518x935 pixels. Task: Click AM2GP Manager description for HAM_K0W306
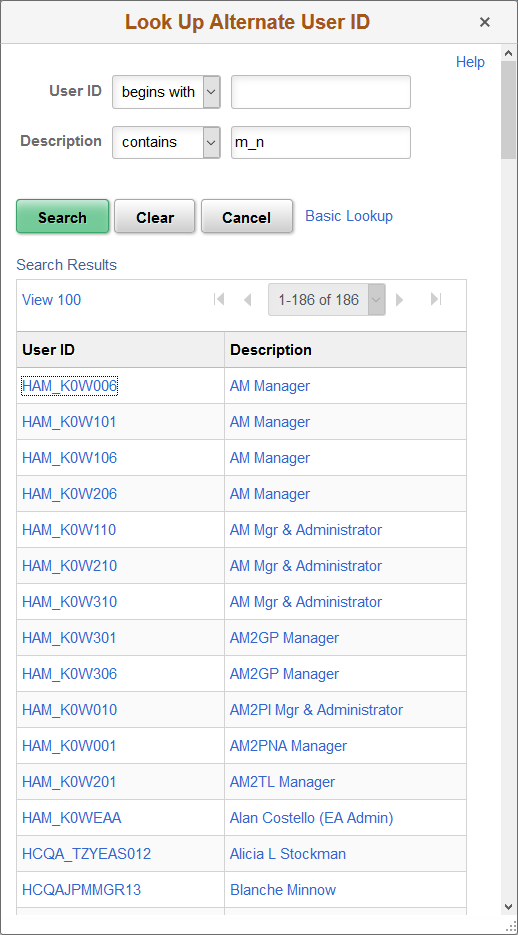click(x=284, y=673)
